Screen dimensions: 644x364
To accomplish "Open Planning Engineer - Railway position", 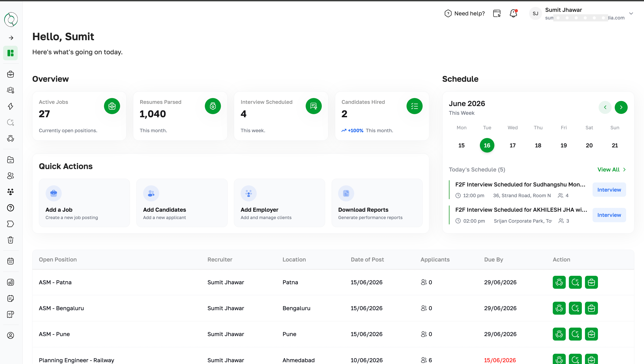I will tap(76, 360).
